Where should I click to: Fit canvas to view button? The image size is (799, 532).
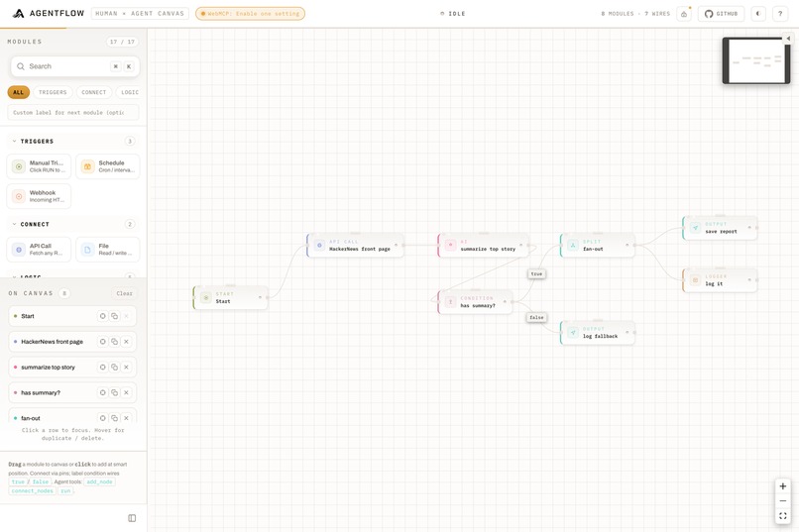pos(783,516)
